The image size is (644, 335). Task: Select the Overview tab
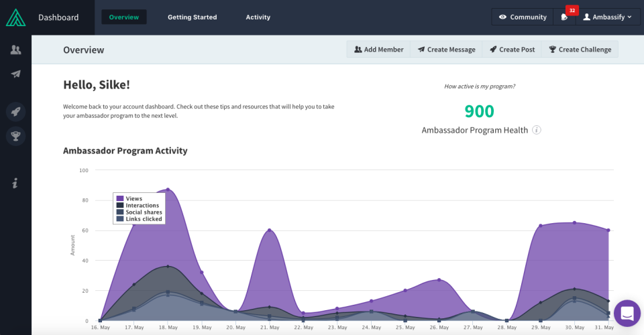[124, 17]
